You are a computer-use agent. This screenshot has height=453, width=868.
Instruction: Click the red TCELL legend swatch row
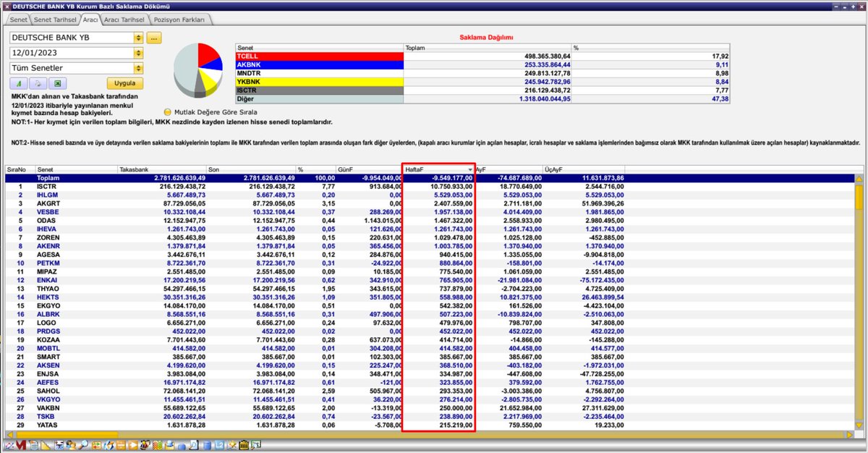tap(320, 56)
